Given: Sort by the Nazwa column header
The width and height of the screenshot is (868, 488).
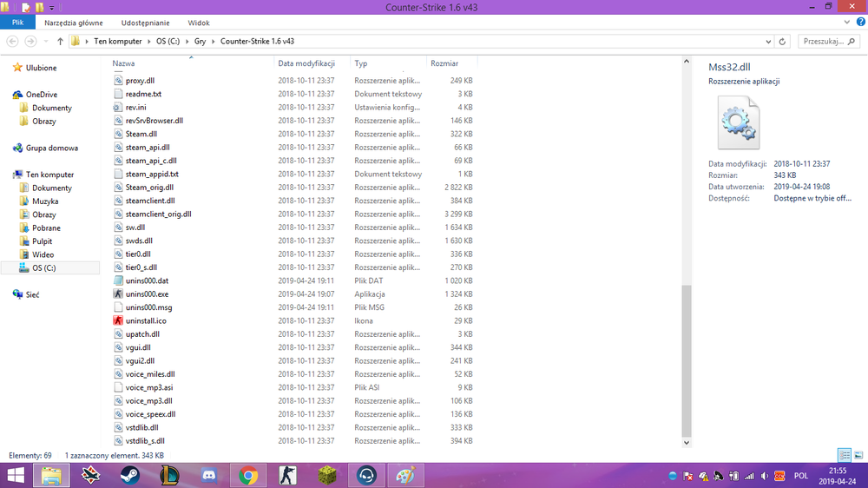Looking at the screenshot, I should point(123,63).
